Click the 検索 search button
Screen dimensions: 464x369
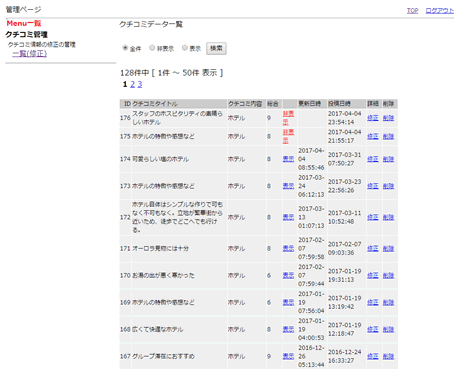click(x=216, y=48)
